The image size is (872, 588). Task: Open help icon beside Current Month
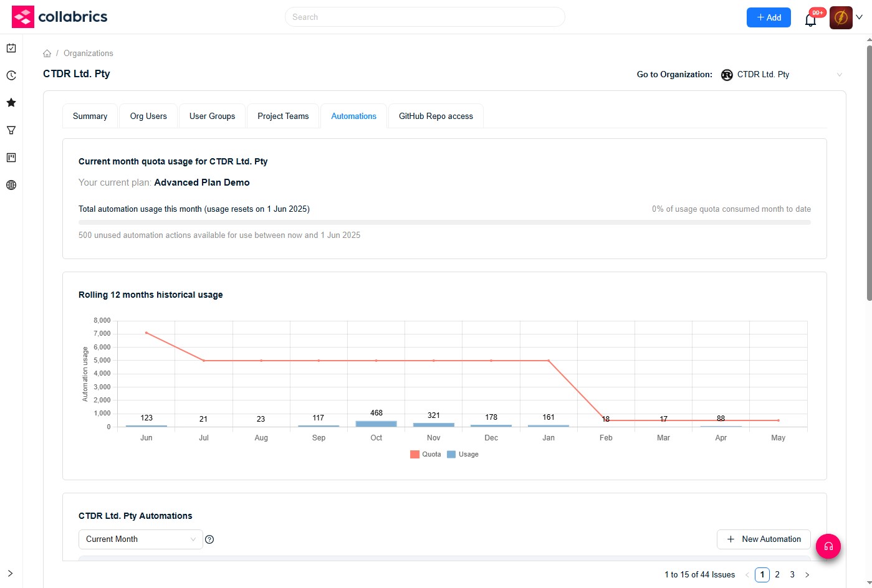tap(209, 539)
